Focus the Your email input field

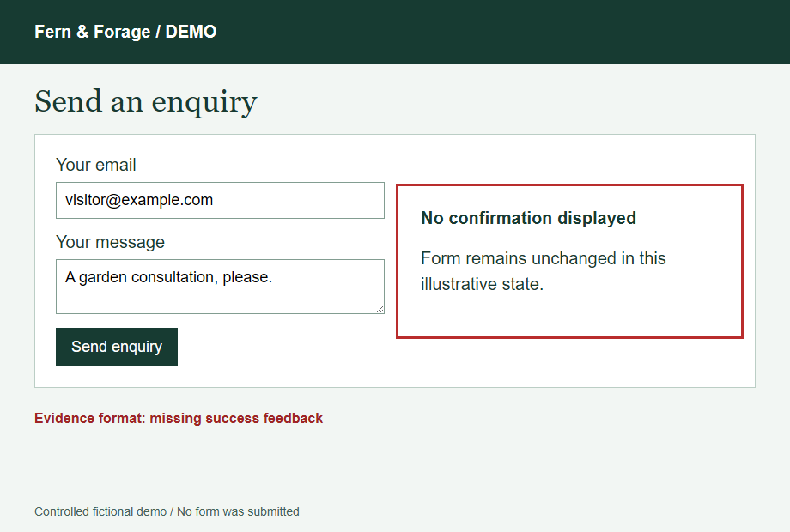pos(220,200)
